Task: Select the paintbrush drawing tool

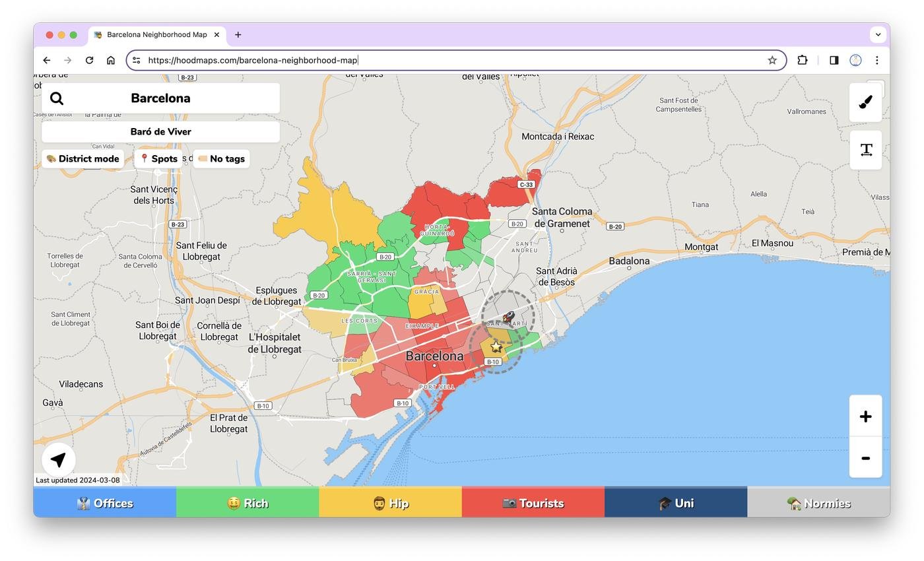Action: (x=865, y=102)
